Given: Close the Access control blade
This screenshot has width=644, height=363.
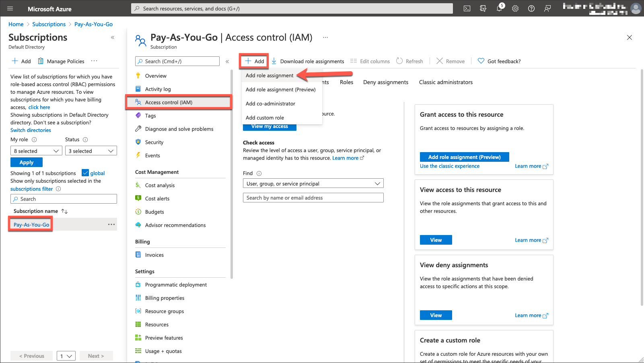Looking at the screenshot, I should pos(630,37).
